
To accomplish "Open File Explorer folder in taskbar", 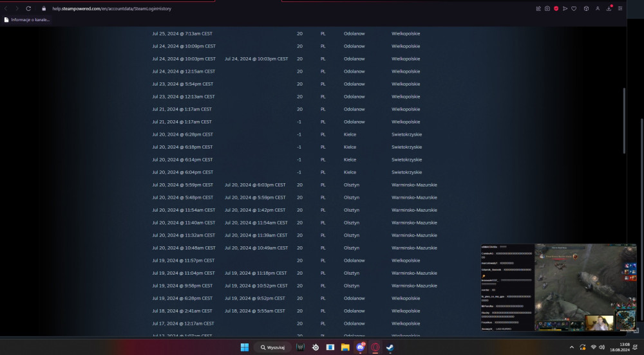I will click(345, 347).
